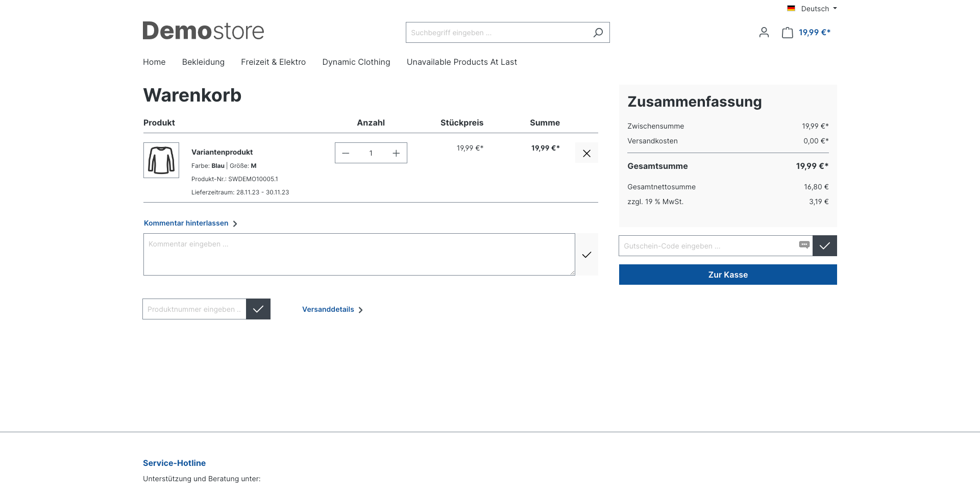Screen dimensions: 980x495
Task: Open the shopping bag cart icon
Action: (788, 33)
